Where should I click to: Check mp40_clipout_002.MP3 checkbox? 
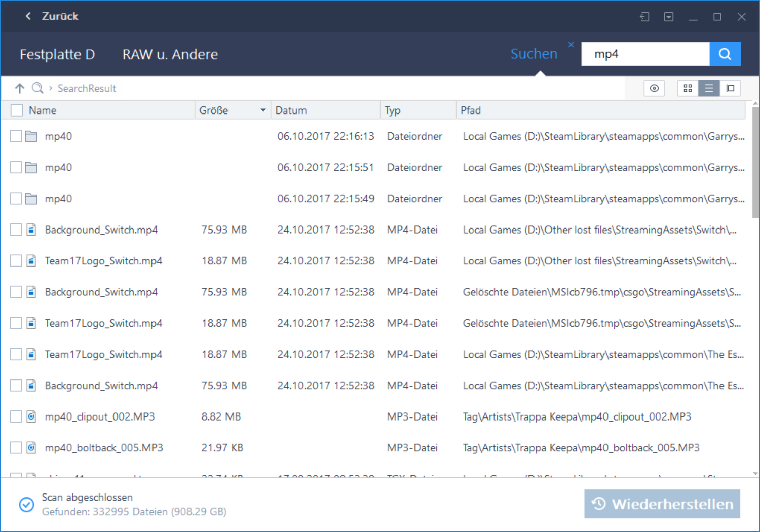(x=16, y=416)
